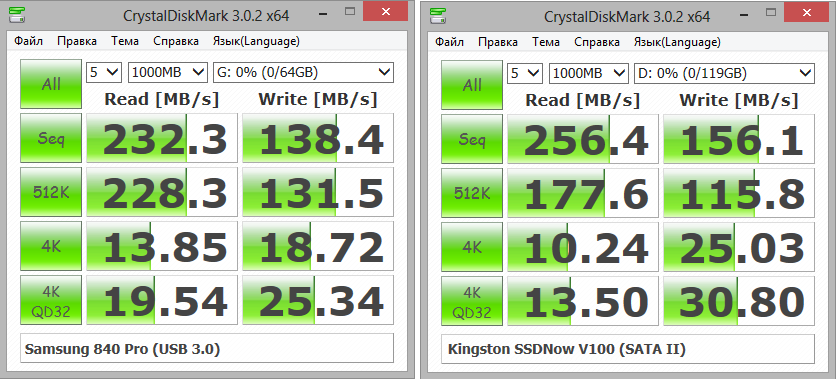Screen dimensions: 836x379
Task: Click the Samsung 840 Pro comment field
Action: [207, 348]
